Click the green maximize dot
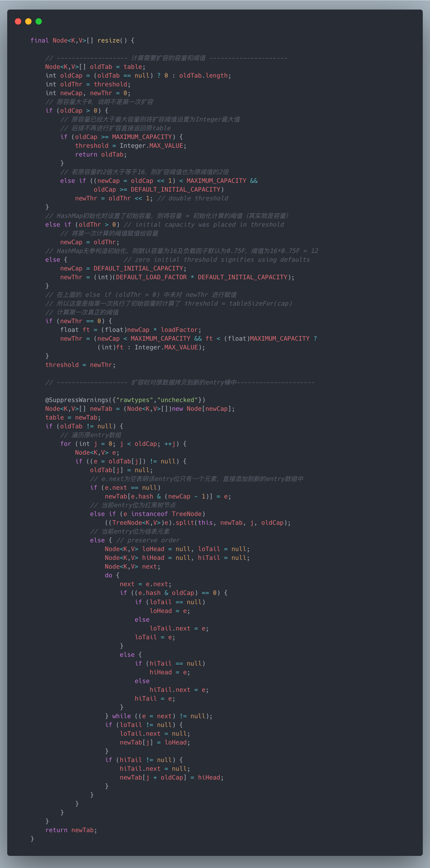430x868 pixels. [x=39, y=22]
